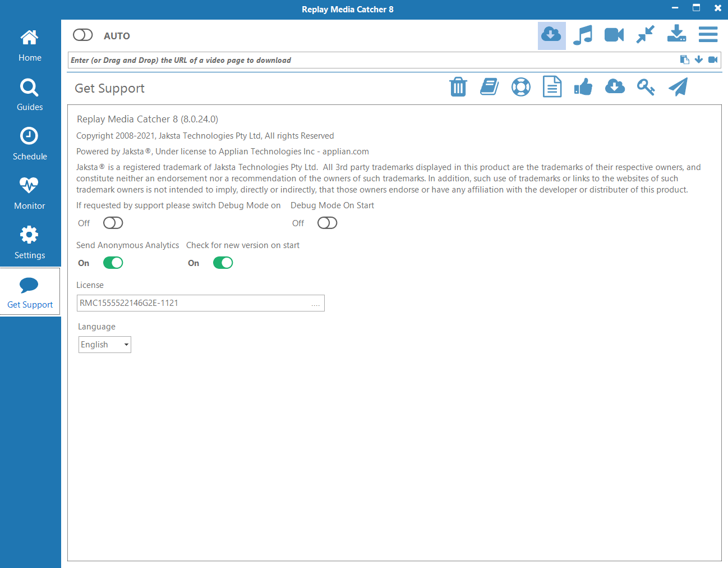Open the Guides search section
This screenshot has height=568, width=728.
[30, 95]
